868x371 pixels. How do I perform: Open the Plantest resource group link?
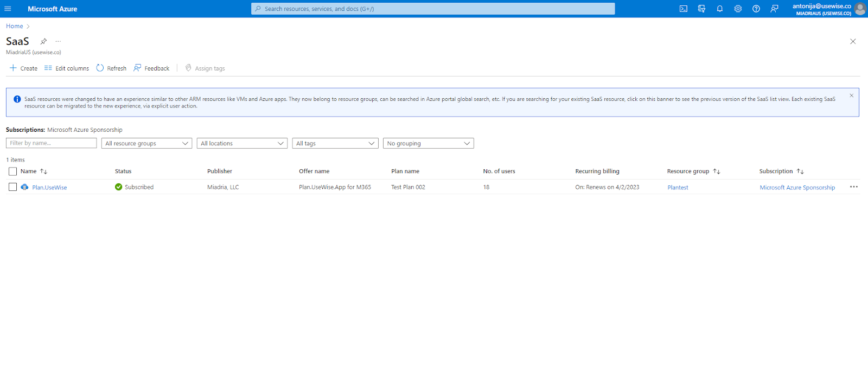click(x=678, y=188)
